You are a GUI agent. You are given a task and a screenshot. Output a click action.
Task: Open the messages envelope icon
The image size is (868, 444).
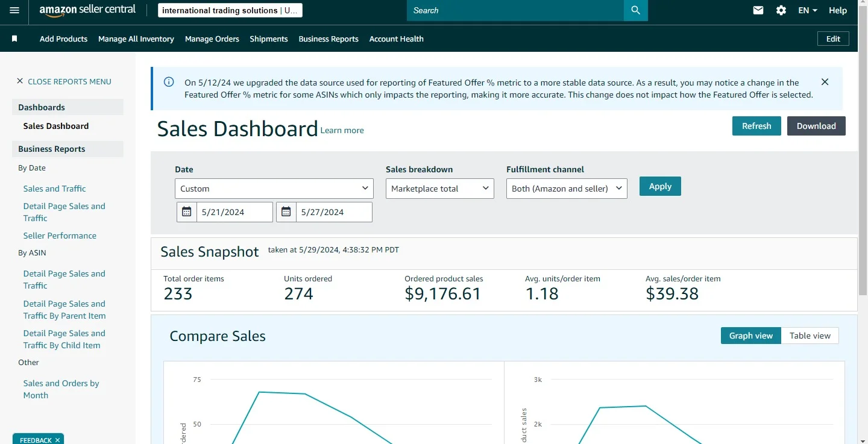coord(758,10)
